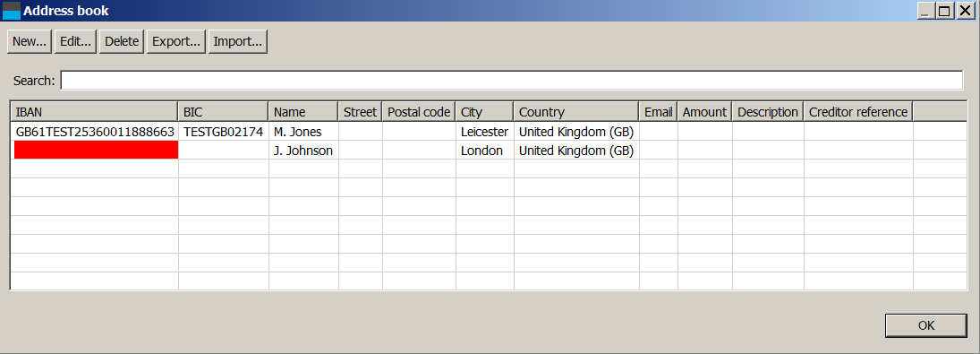This screenshot has width=980, height=354.
Task: Click the New... button
Action: click(30, 42)
